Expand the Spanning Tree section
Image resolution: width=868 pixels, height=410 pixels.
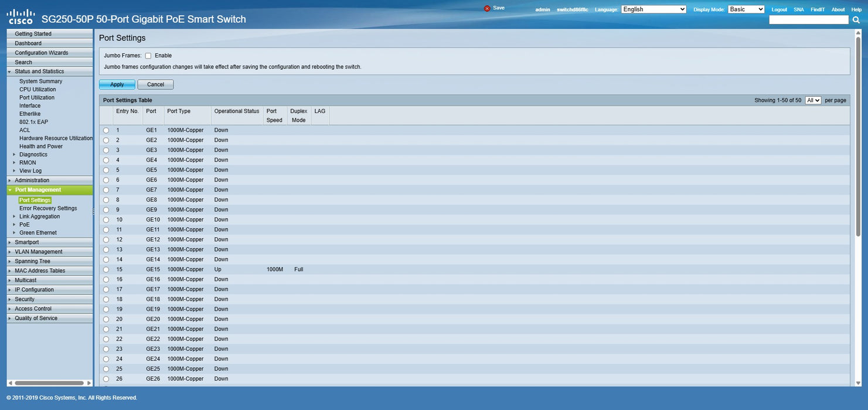click(x=50, y=261)
